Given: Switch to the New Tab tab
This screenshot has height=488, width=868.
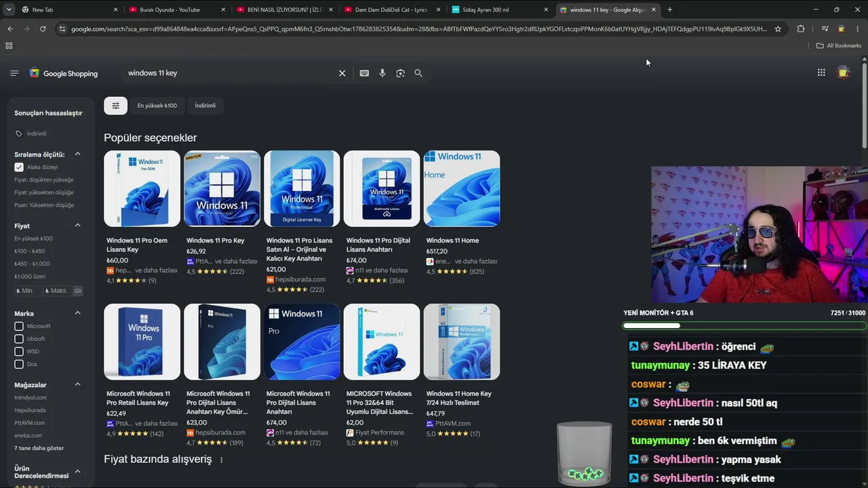Looking at the screenshot, I should (66, 9).
